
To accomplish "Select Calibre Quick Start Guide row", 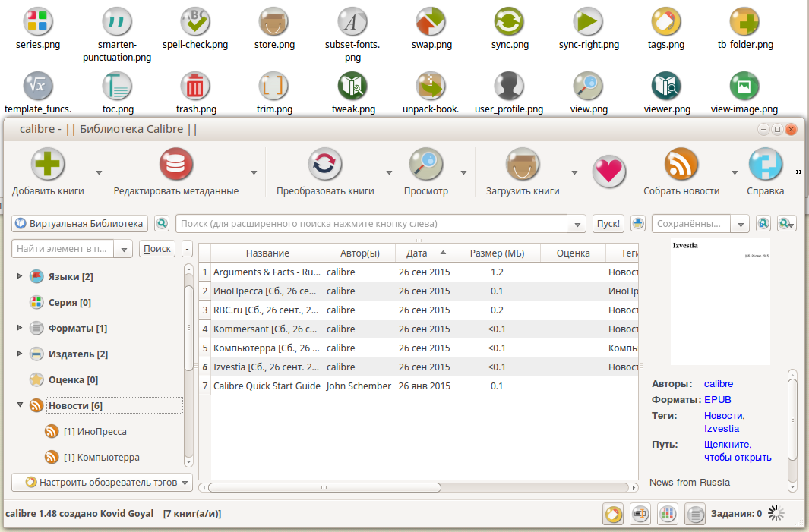I will pyautogui.click(x=419, y=386).
